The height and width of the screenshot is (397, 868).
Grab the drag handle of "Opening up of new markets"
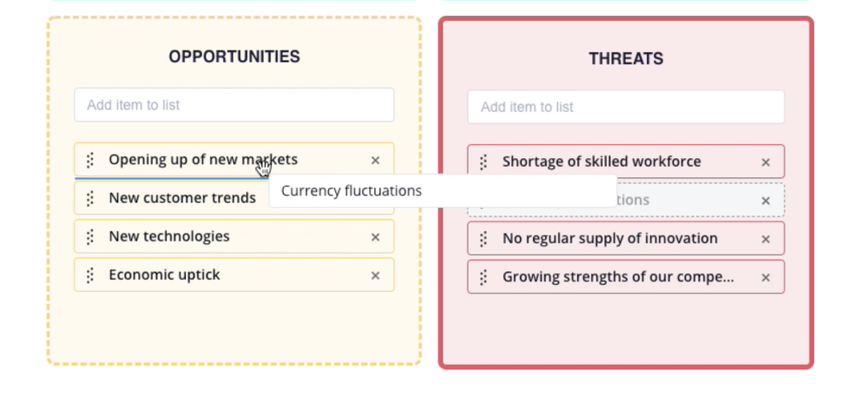[x=90, y=160]
